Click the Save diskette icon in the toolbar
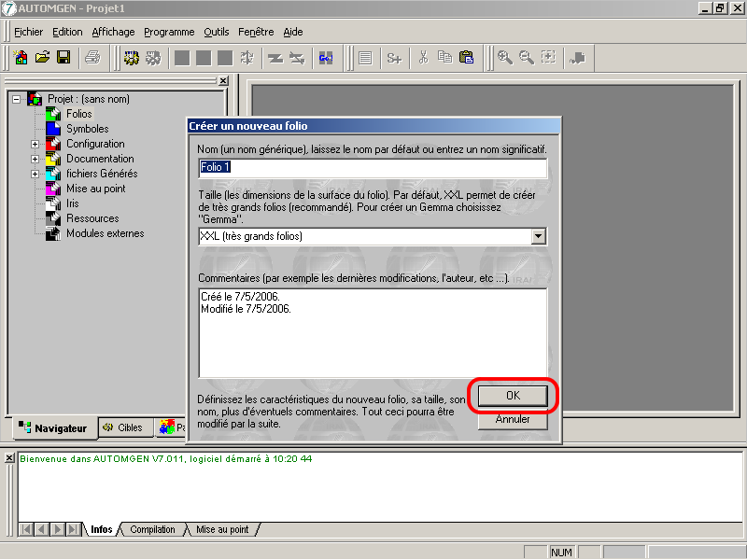Screen dimensions: 747x560 [64, 58]
